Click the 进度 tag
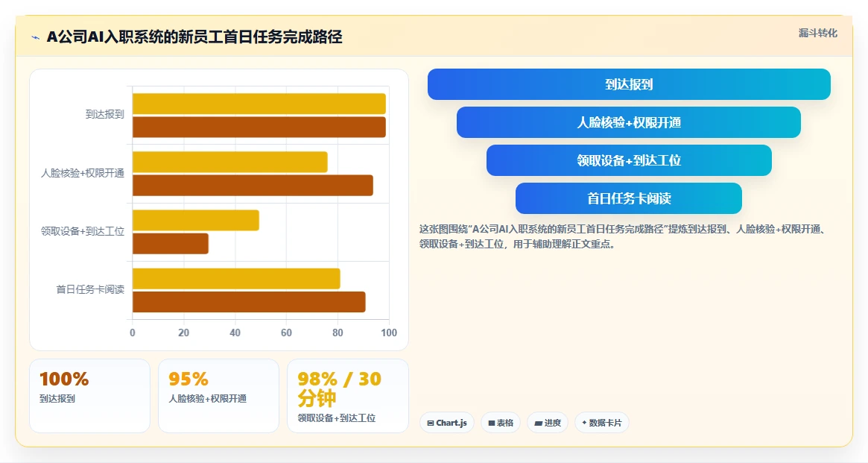Viewport: 868px width, 463px height. tap(548, 423)
